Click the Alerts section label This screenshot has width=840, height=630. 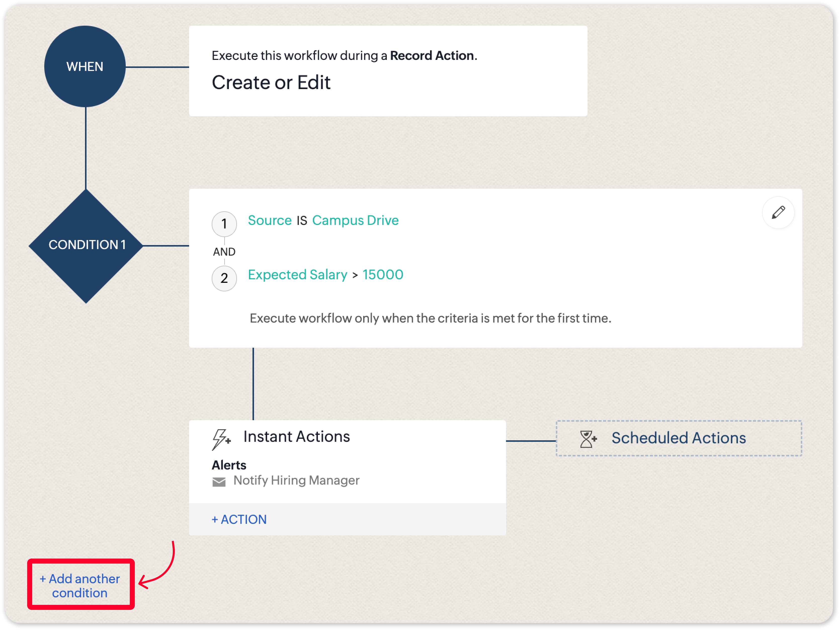click(x=229, y=465)
